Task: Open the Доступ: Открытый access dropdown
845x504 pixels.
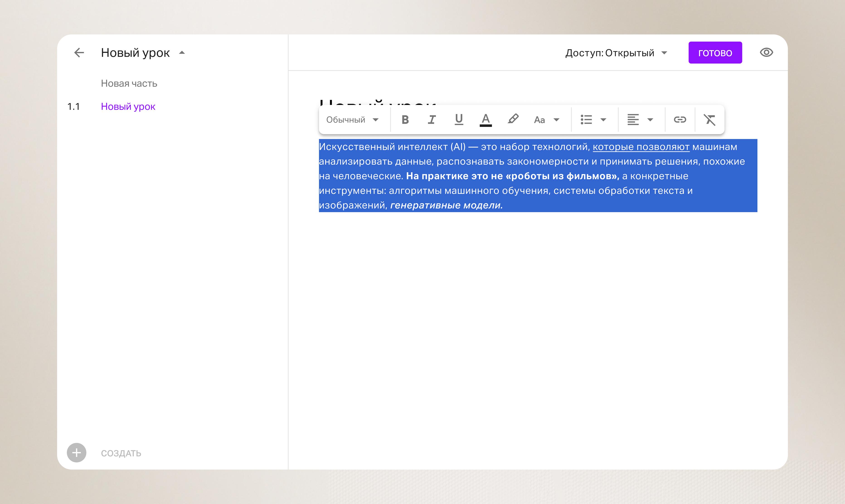Action: point(616,53)
